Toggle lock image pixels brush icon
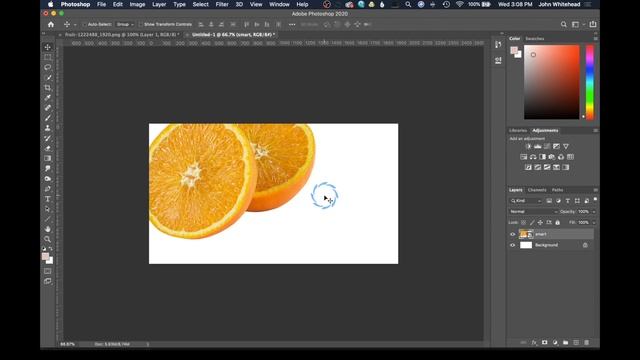This screenshot has width=640, height=360. 532,222
